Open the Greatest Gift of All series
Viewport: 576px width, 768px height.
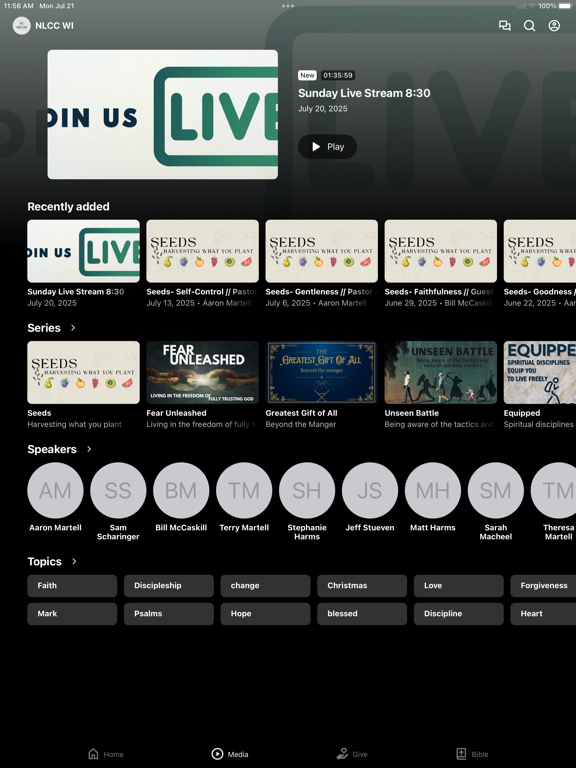pyautogui.click(x=321, y=373)
